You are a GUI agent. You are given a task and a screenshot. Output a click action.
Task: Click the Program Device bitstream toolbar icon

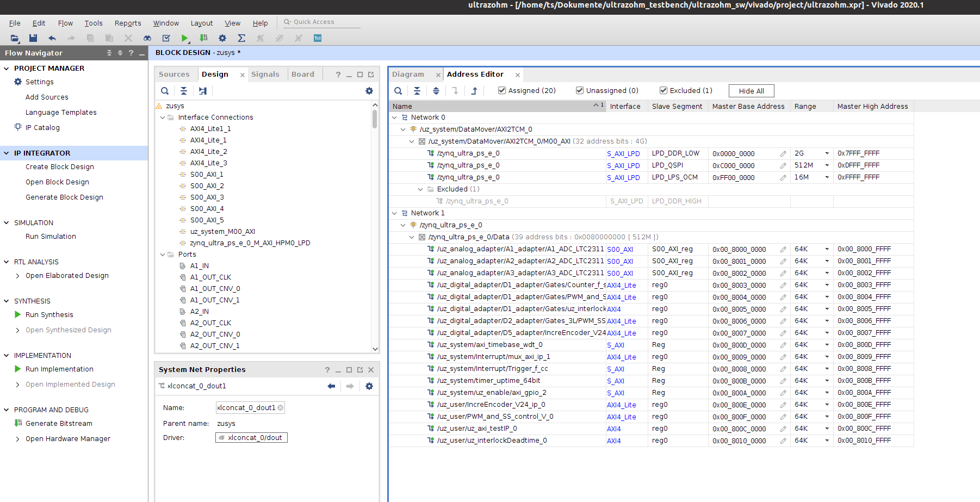(x=203, y=38)
